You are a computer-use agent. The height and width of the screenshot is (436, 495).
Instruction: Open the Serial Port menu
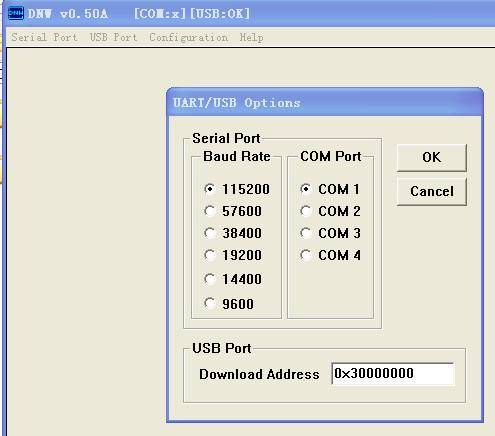point(44,37)
